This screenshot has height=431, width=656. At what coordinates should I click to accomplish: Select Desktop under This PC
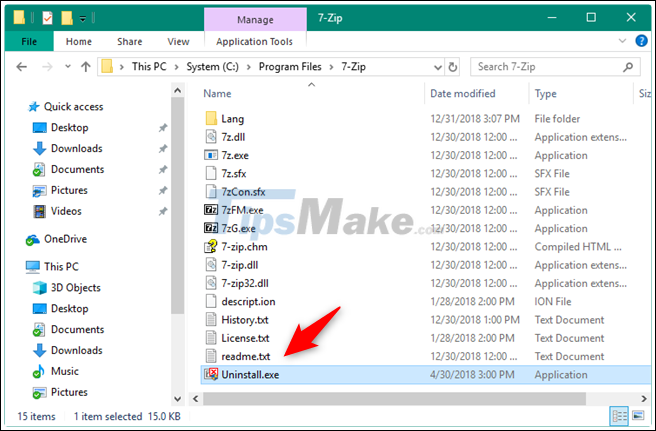[x=69, y=309]
